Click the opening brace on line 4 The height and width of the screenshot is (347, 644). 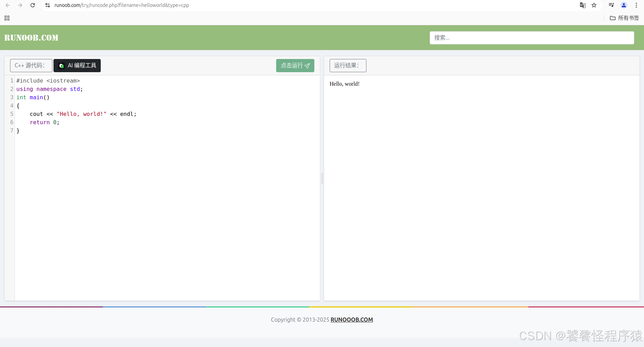(18, 105)
